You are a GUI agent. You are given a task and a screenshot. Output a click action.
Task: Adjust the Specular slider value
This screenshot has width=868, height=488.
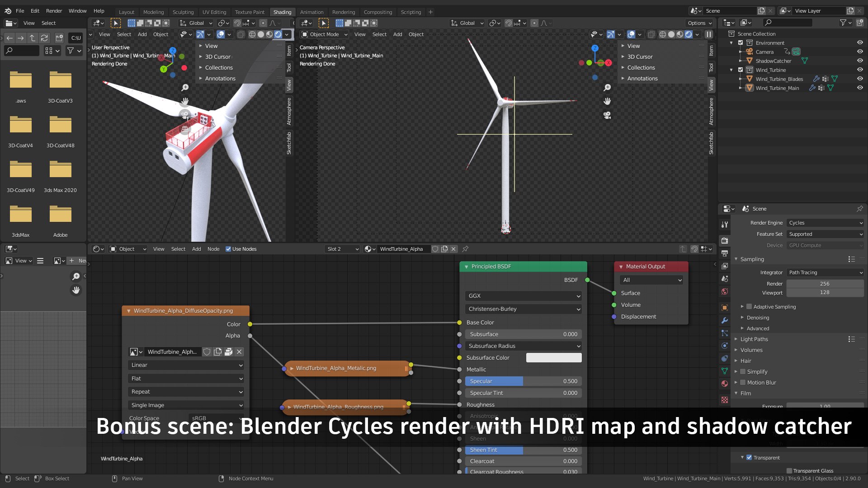pos(524,381)
